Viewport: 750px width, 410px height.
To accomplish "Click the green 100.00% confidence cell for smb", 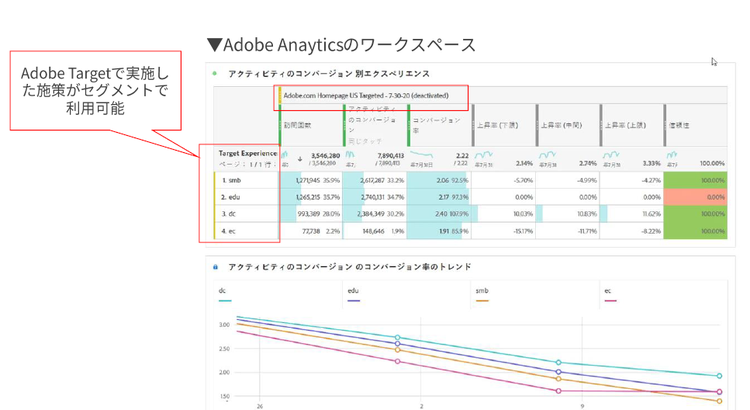I will [695, 180].
